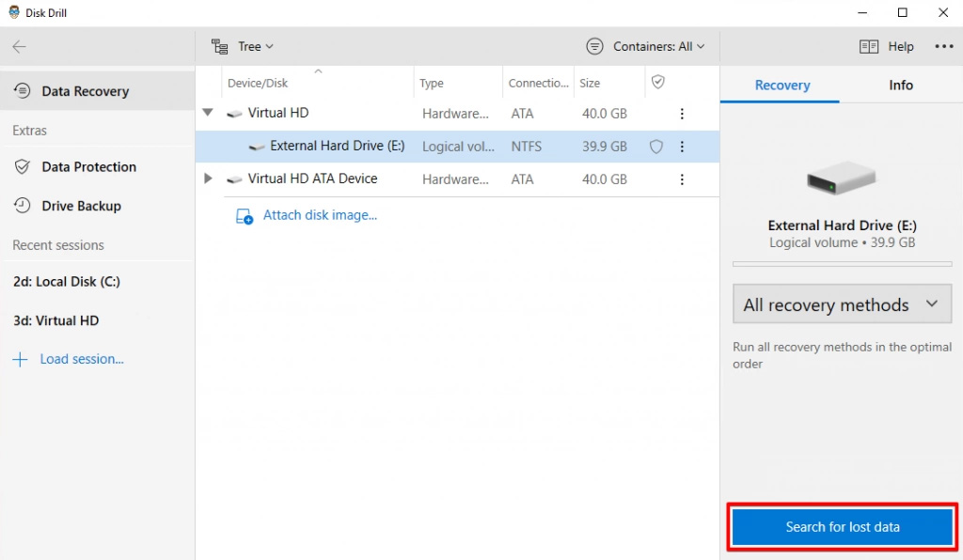This screenshot has width=963, height=560.
Task: Select the External Hard Drive (E:) row
Action: tap(457, 147)
